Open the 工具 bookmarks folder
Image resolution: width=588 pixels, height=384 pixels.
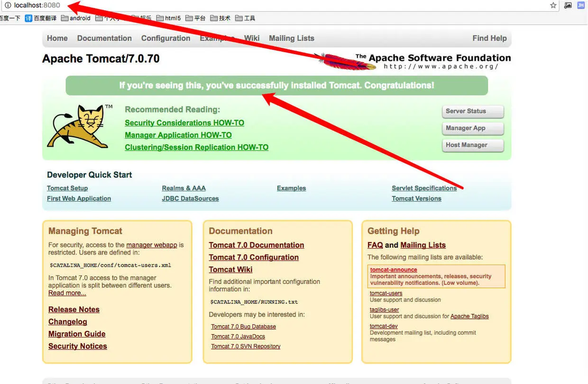(245, 18)
